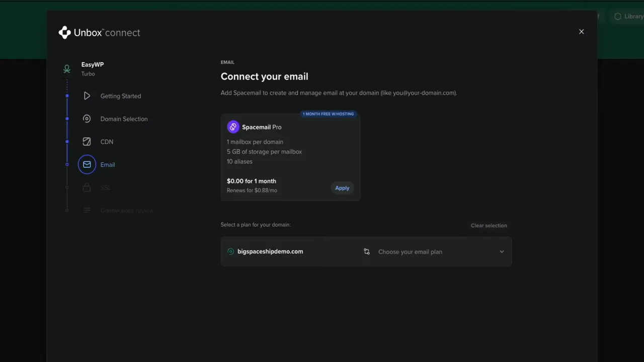The height and width of the screenshot is (362, 644).
Task: Click the bigspaceshipdemo.com domain name
Action: pyautogui.click(x=270, y=251)
